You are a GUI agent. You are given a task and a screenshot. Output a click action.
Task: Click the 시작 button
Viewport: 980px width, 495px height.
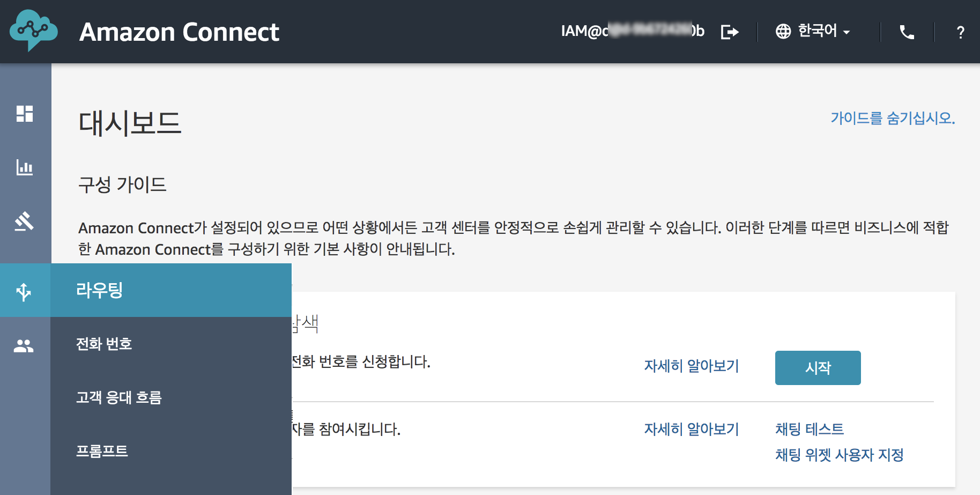(818, 368)
